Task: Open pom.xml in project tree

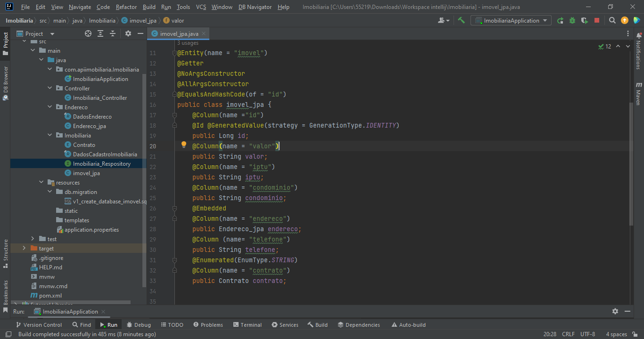Action: point(46,296)
